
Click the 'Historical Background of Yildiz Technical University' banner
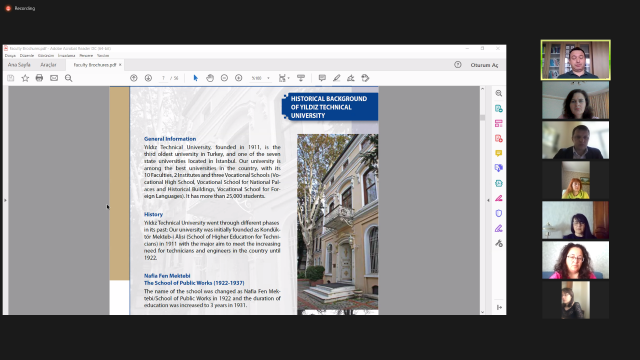coord(330,107)
